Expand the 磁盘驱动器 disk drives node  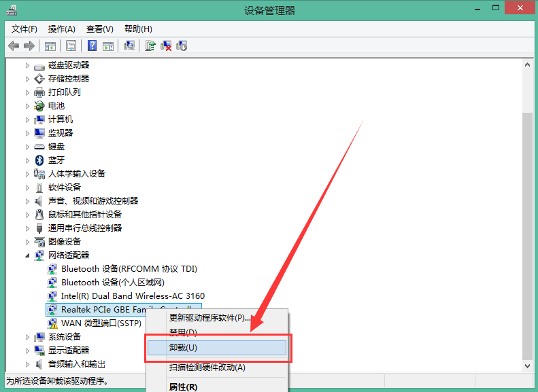tap(28, 65)
